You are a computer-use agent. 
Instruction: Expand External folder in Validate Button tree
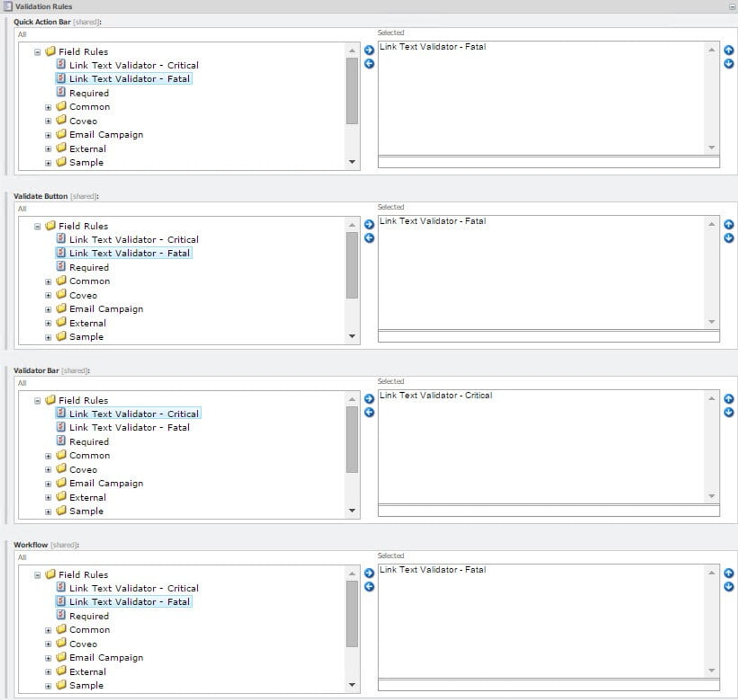(x=48, y=323)
